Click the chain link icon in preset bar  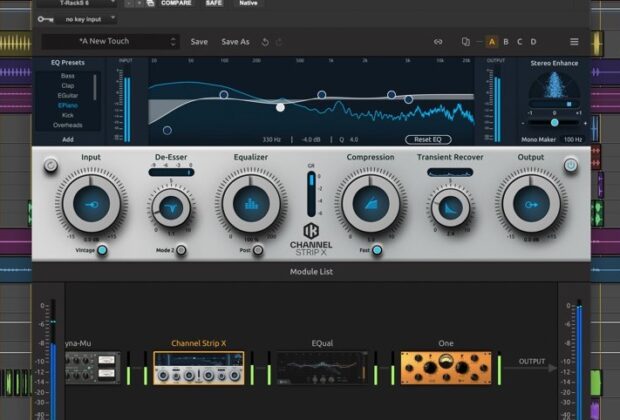(438, 42)
